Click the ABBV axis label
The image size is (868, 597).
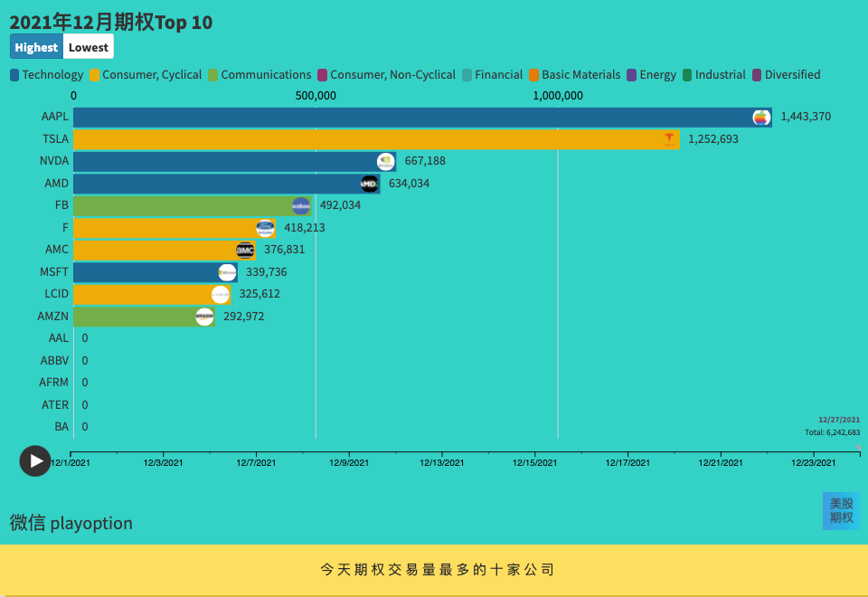(55, 361)
